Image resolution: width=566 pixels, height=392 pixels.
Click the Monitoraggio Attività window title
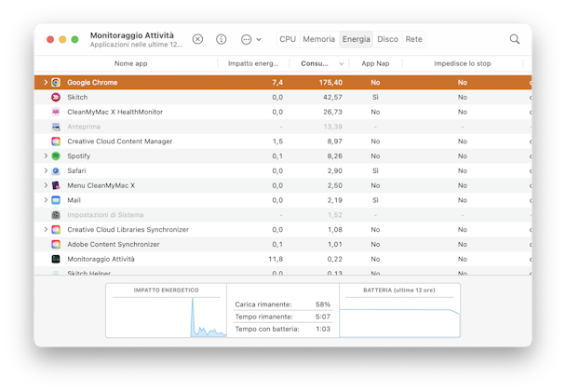(132, 35)
